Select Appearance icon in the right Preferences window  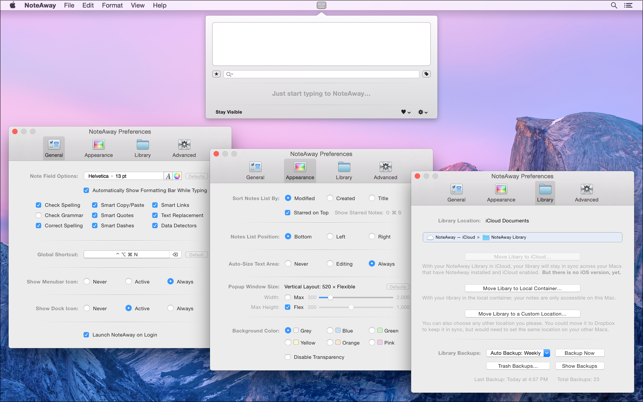coord(501,193)
